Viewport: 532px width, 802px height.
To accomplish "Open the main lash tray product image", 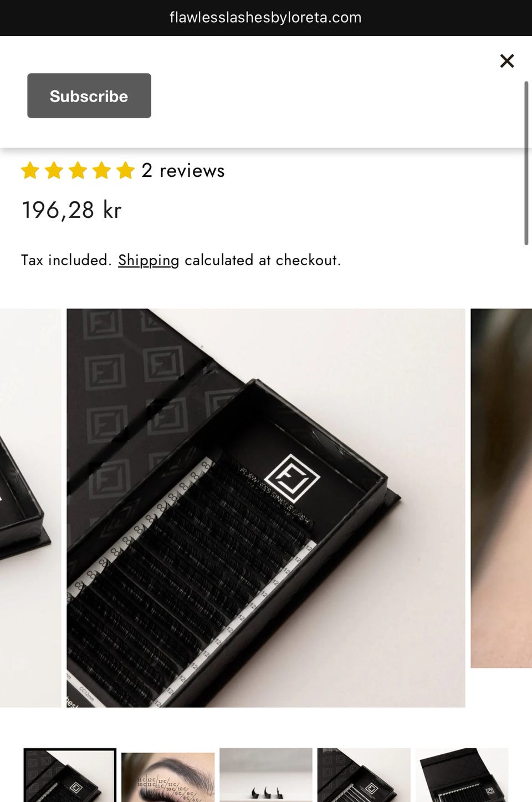I will point(266,508).
